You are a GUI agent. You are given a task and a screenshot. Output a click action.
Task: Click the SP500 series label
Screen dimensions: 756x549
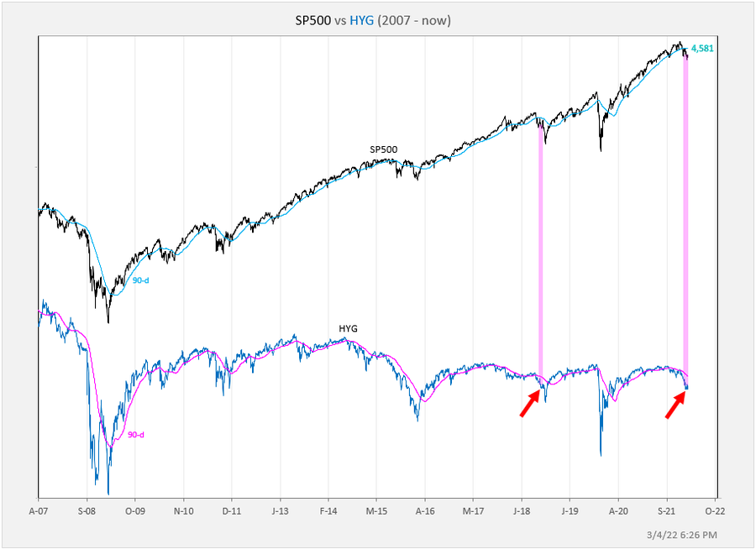point(383,149)
